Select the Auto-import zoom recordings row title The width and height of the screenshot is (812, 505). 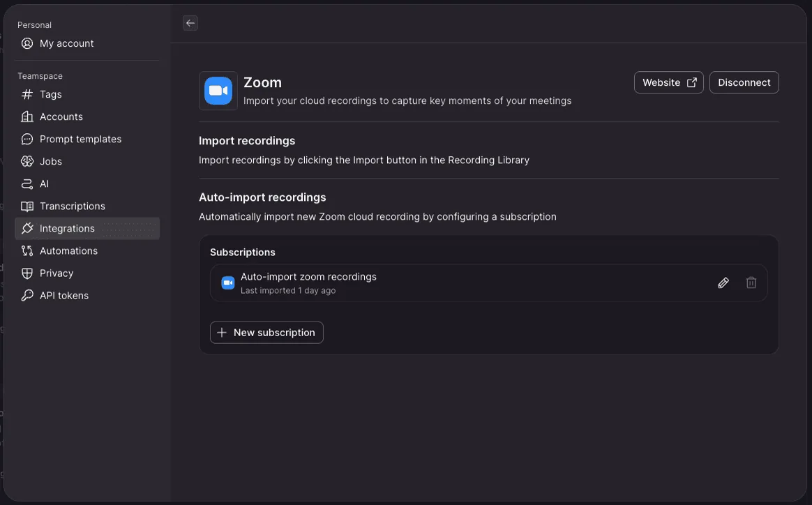[x=308, y=277]
